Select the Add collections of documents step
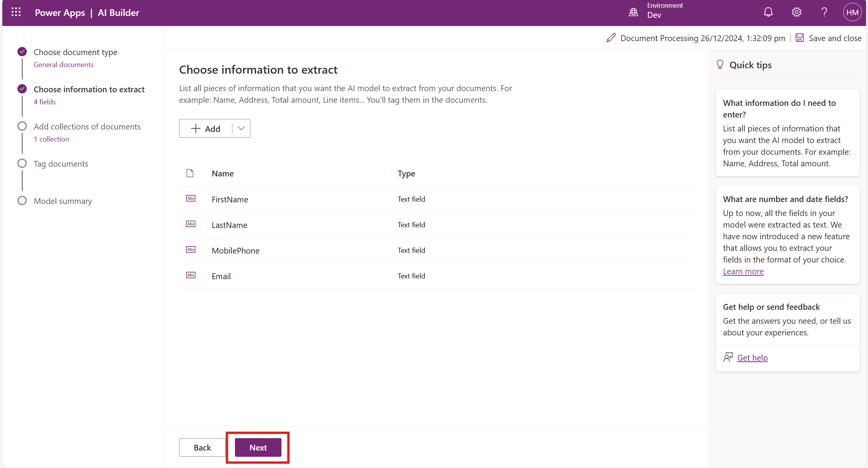 [x=87, y=126]
